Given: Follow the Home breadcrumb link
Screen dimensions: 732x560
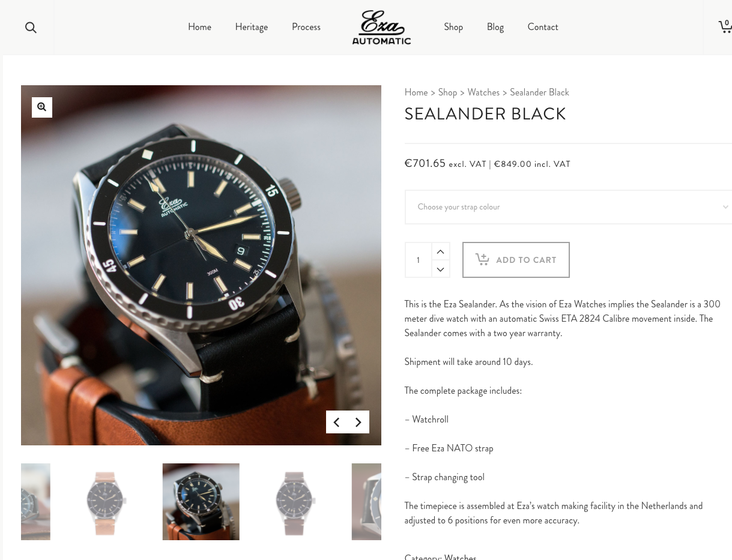Looking at the screenshot, I should click(x=416, y=92).
